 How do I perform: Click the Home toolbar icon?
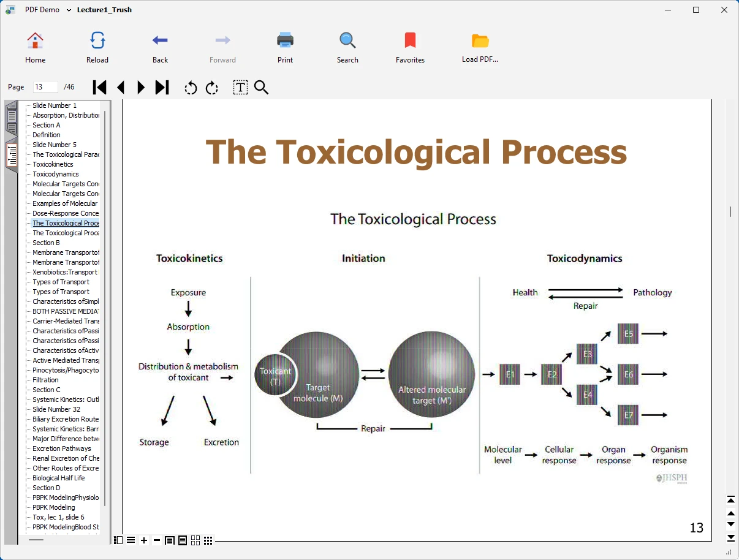pyautogui.click(x=36, y=41)
